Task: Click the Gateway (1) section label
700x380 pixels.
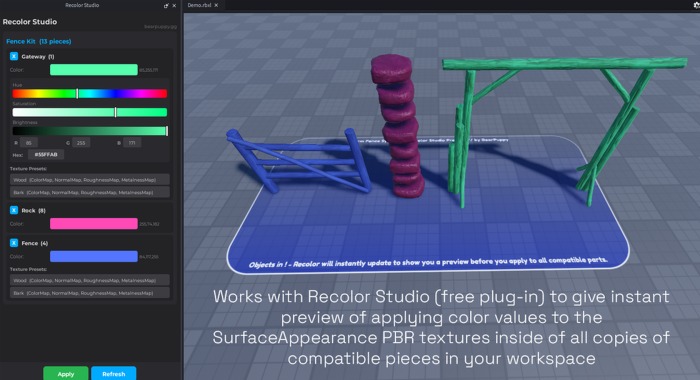Action: (38, 57)
